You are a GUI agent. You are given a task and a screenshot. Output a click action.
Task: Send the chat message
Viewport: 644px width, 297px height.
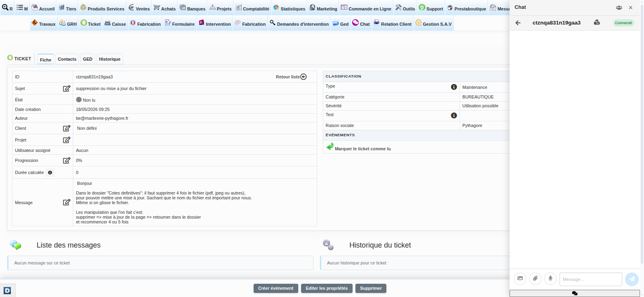(x=632, y=279)
